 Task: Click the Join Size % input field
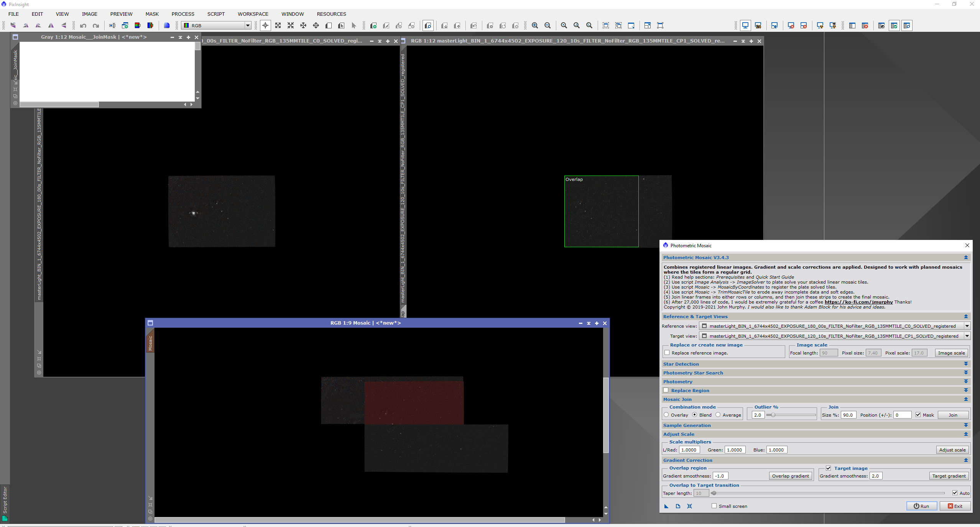(x=848, y=415)
